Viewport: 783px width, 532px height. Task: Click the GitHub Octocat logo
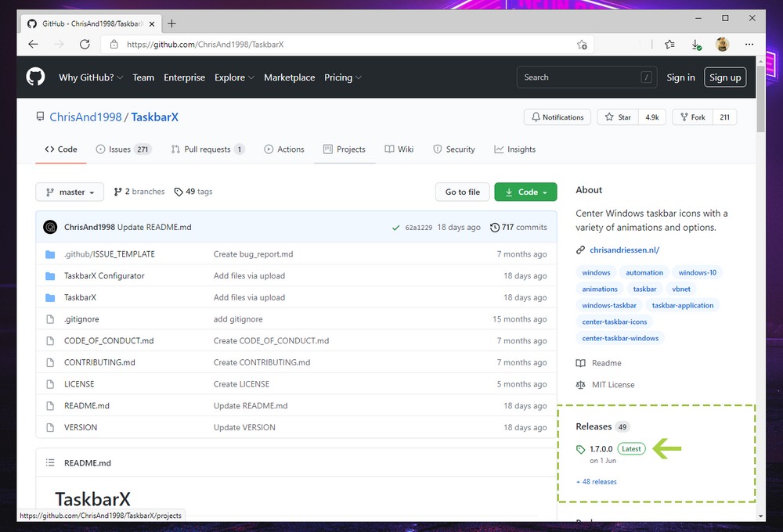pos(35,77)
